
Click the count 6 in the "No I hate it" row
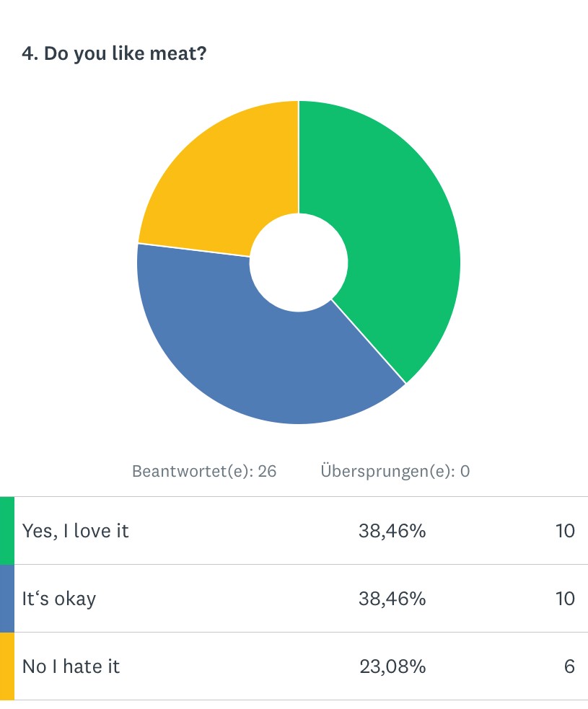[x=569, y=666]
